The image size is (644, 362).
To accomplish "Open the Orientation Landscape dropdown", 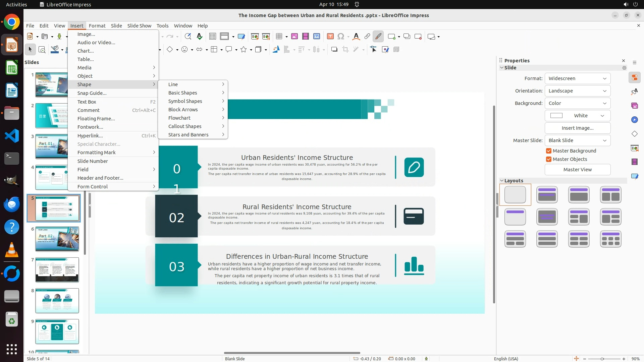I will pos(577,91).
